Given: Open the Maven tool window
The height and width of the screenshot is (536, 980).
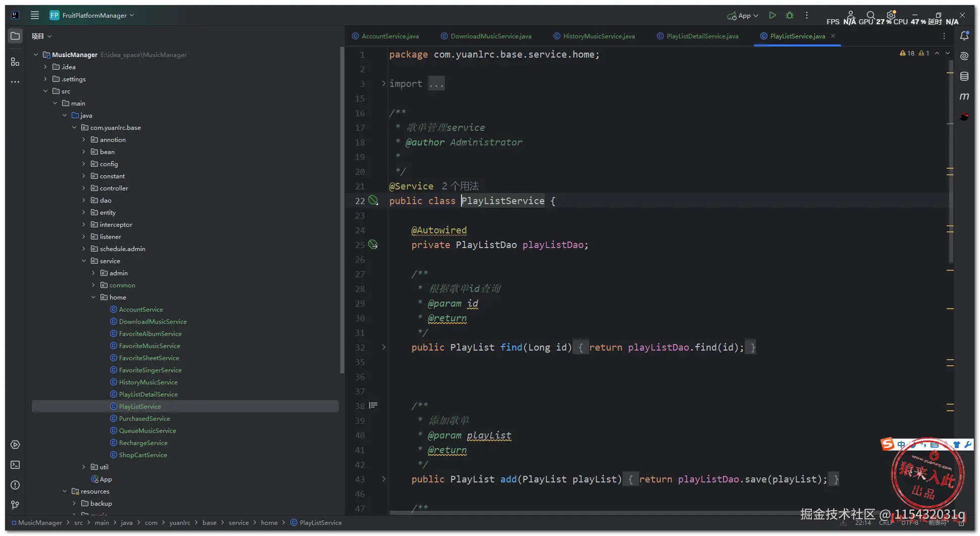Looking at the screenshot, I should [x=964, y=96].
